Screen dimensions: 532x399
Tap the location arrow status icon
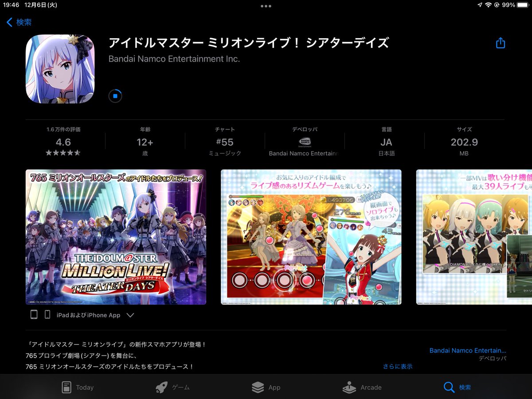tap(480, 5)
